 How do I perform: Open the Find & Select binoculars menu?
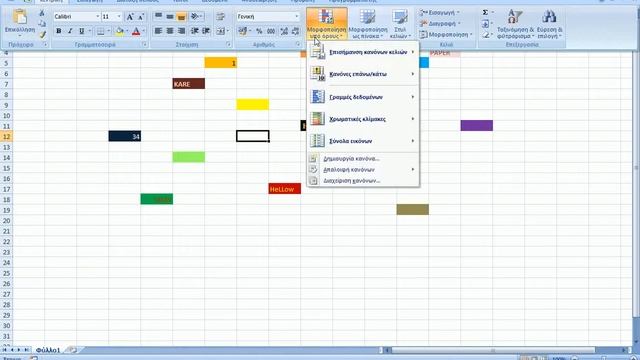click(x=549, y=24)
